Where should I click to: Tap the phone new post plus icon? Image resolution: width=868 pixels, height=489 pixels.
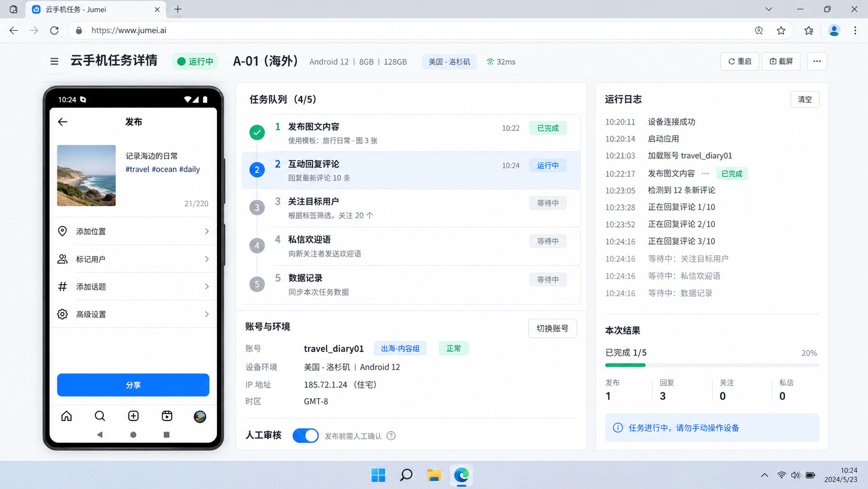tap(133, 416)
